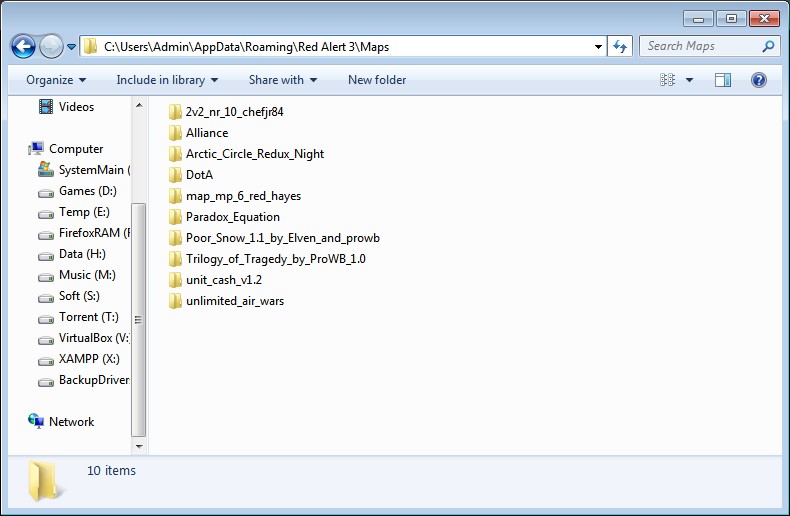This screenshot has width=790, height=516.
Task: Change view using the views icon
Action: [x=667, y=80]
